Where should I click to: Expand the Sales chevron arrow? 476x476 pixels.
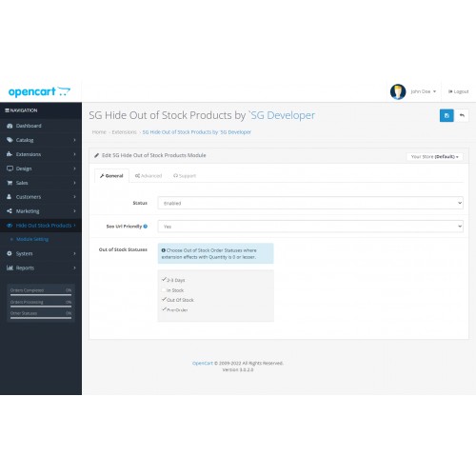point(74,183)
